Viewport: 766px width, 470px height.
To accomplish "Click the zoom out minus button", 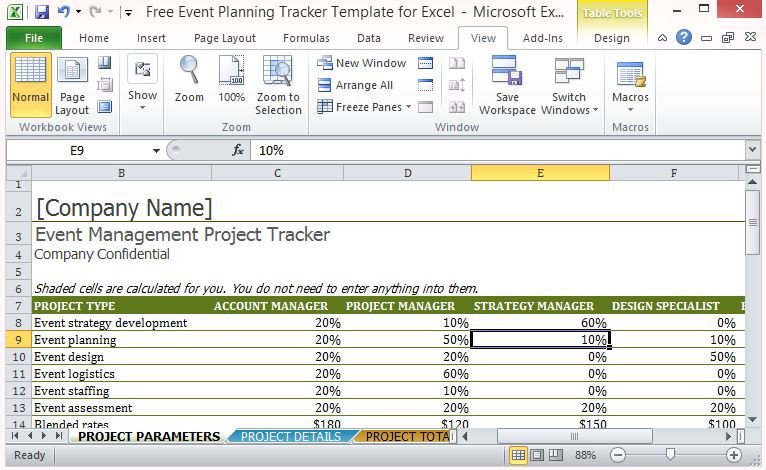I will pyautogui.click(x=617, y=455).
